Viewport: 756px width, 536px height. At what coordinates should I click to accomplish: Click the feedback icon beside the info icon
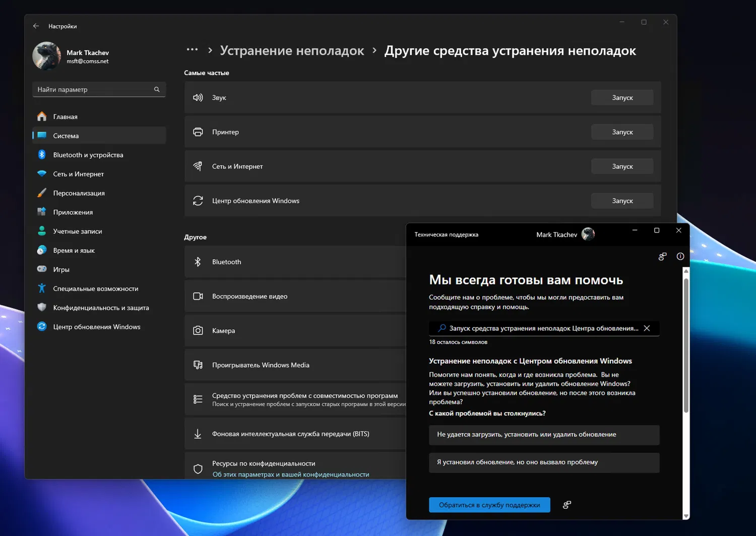[x=662, y=256]
